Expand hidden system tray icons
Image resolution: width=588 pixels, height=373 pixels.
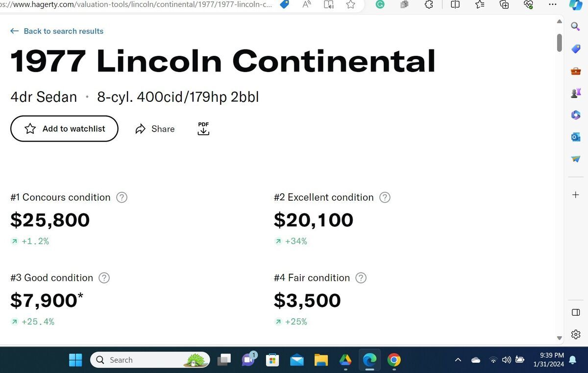tap(458, 360)
